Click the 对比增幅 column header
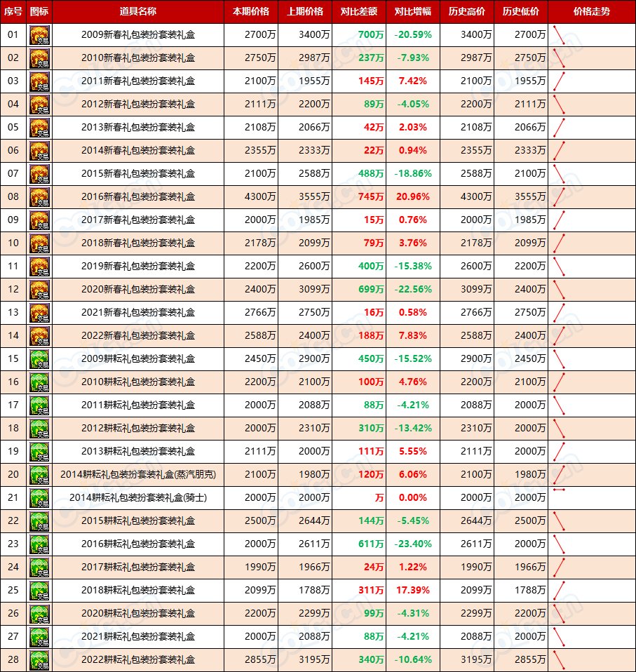Image resolution: width=636 pixels, height=672 pixels. click(x=413, y=12)
